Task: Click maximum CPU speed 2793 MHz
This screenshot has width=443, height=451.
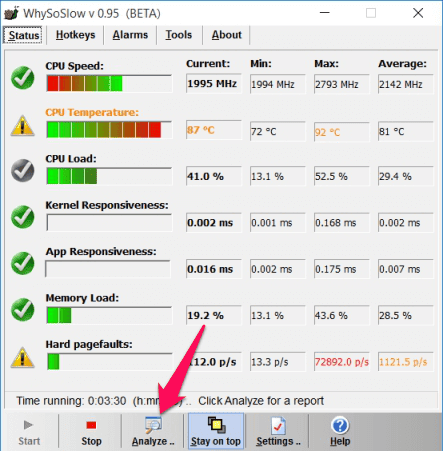Action: 341,84
